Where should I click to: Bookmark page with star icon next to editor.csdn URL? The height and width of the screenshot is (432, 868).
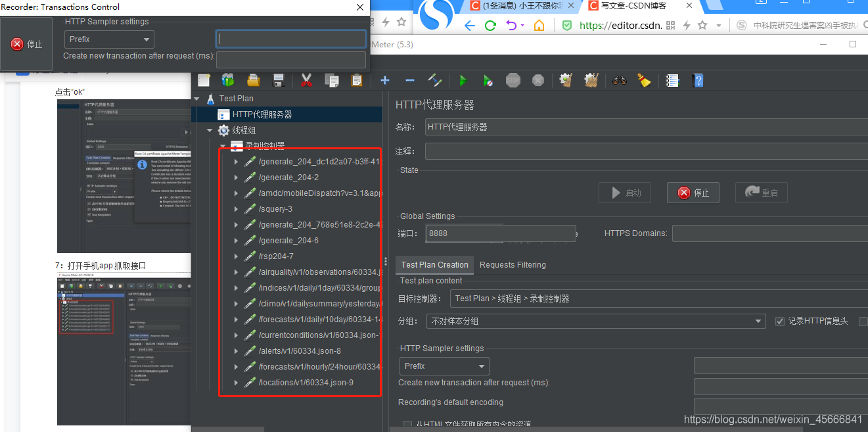tap(702, 25)
